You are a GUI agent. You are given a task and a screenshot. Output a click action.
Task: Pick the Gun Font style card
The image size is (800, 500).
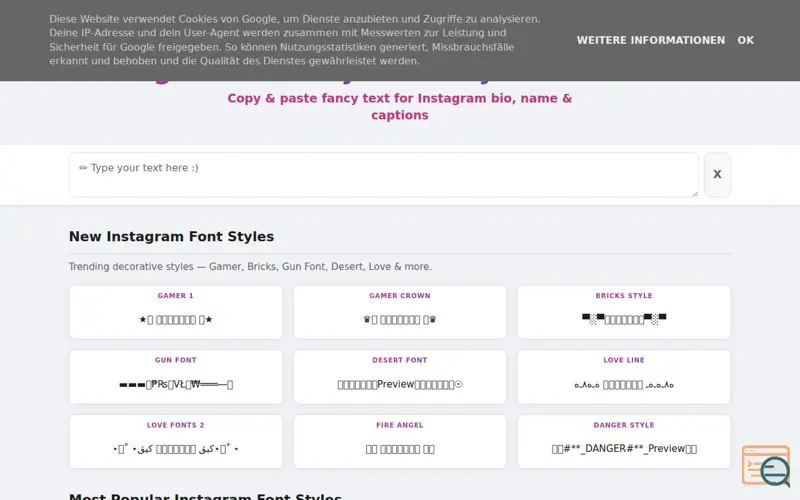pos(176,377)
